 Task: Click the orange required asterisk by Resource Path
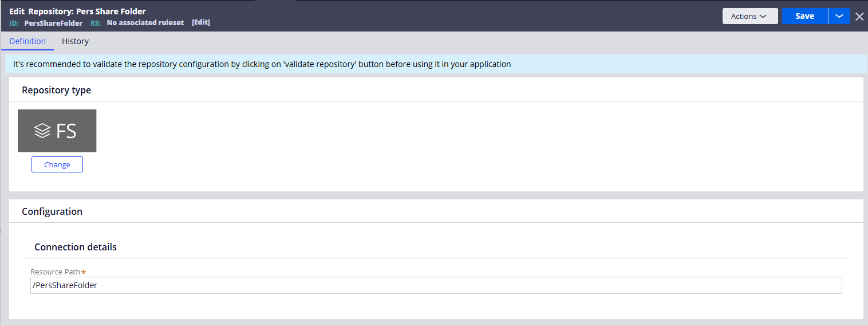(x=84, y=272)
